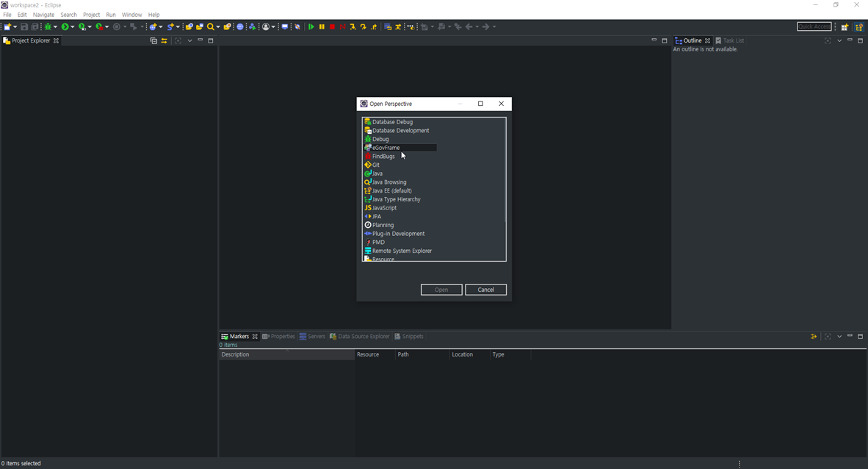Click the Open Perspective icon beside Quick Access

[845, 26]
